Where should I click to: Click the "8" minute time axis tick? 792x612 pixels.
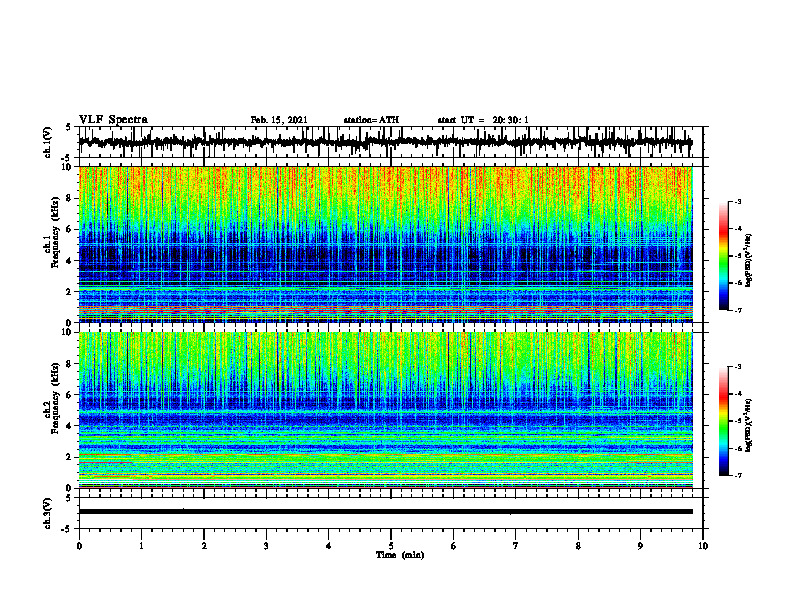coord(578,546)
